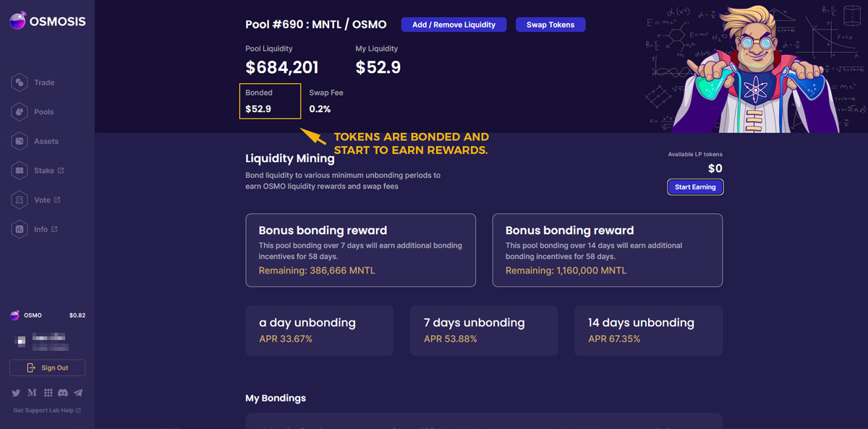Image resolution: width=868 pixels, height=429 pixels.
Task: Select the Pools menu label
Action: [43, 112]
